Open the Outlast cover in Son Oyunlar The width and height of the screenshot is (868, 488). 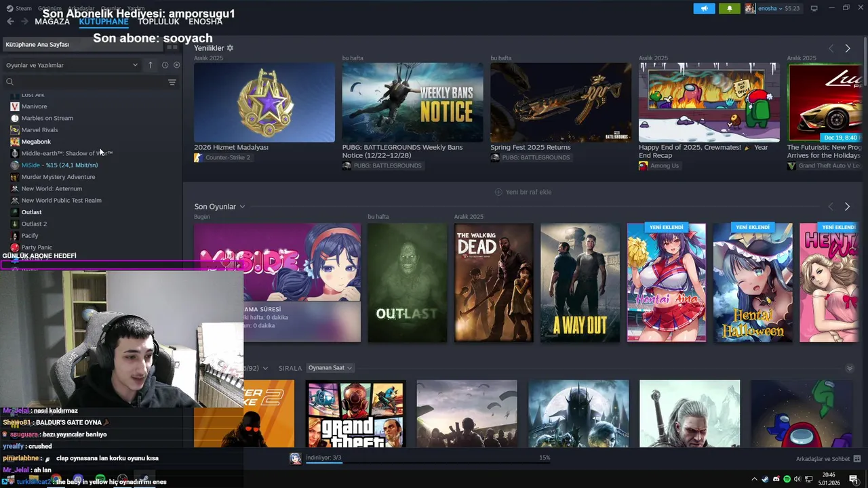pos(407,283)
